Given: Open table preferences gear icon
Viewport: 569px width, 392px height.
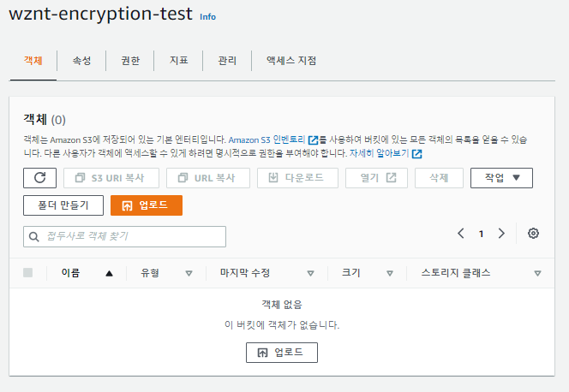Looking at the screenshot, I should (533, 234).
